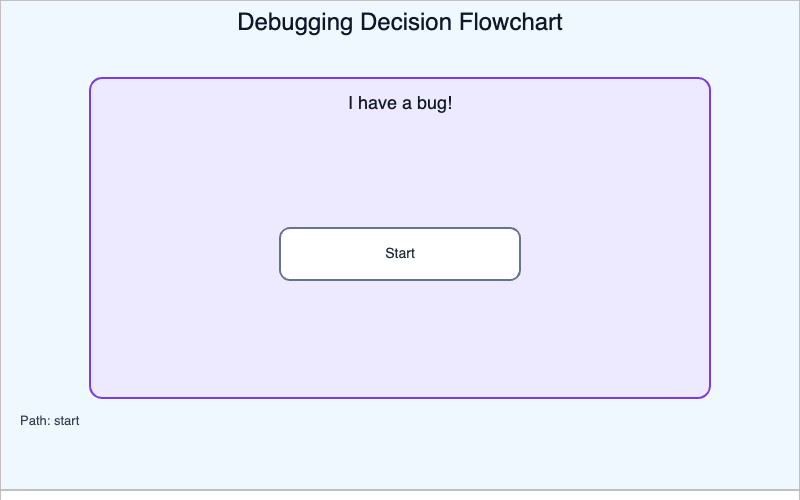
Task: Click the white Start button's right edge
Action: pyautogui.click(x=519, y=254)
